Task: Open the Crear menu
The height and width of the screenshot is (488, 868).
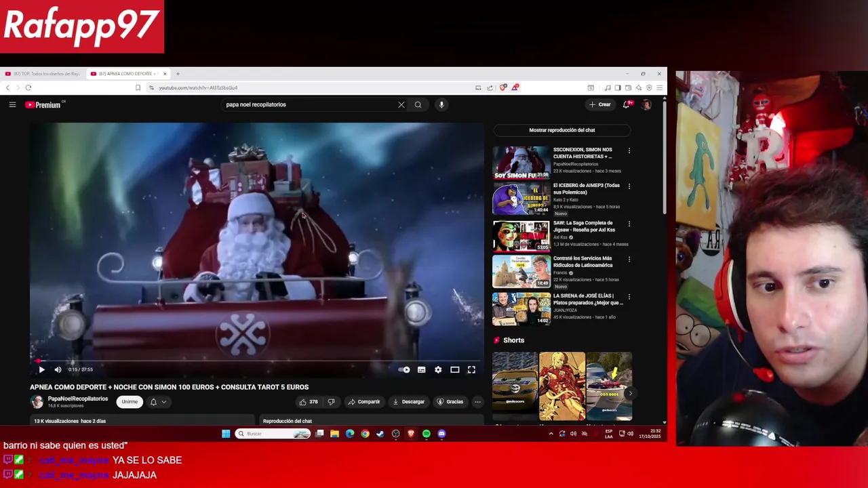Action: [600, 104]
